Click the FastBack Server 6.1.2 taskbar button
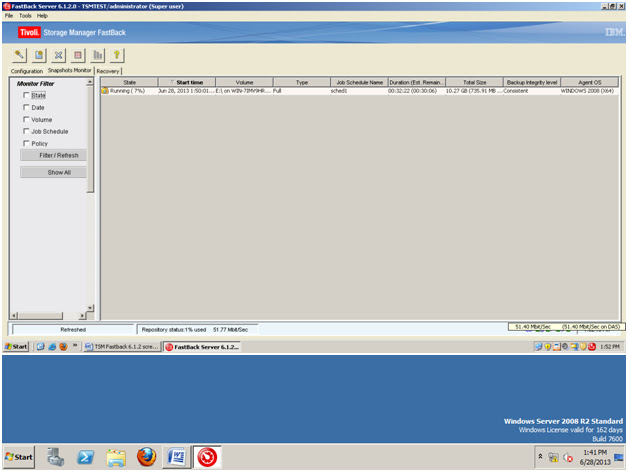 pyautogui.click(x=203, y=347)
